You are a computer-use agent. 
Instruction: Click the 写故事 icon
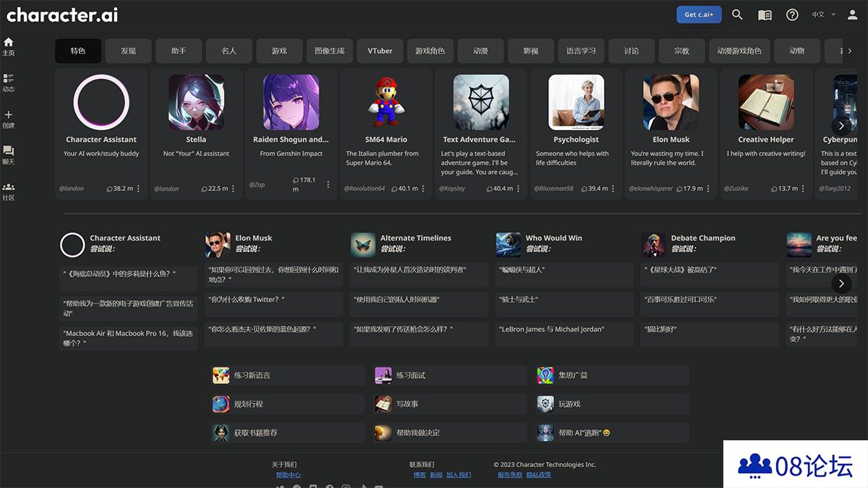(x=383, y=404)
